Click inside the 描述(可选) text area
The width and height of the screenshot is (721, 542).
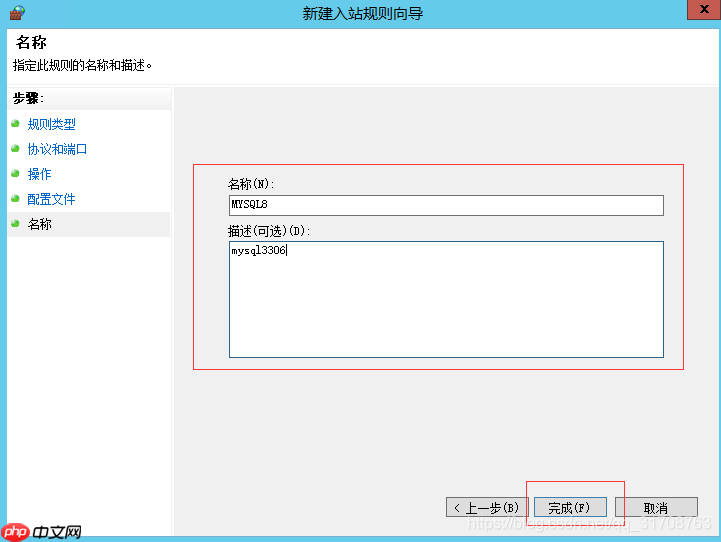(x=446, y=299)
